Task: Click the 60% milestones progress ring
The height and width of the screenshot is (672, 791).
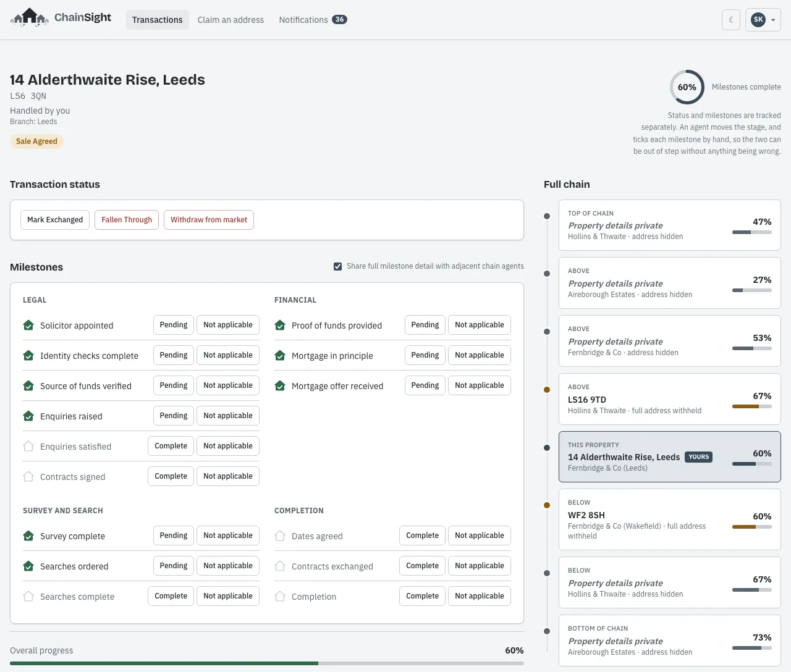Action: pyautogui.click(x=687, y=87)
